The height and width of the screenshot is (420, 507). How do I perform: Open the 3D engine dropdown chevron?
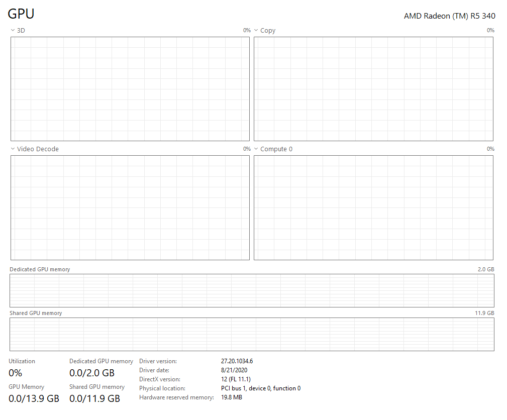(13, 31)
